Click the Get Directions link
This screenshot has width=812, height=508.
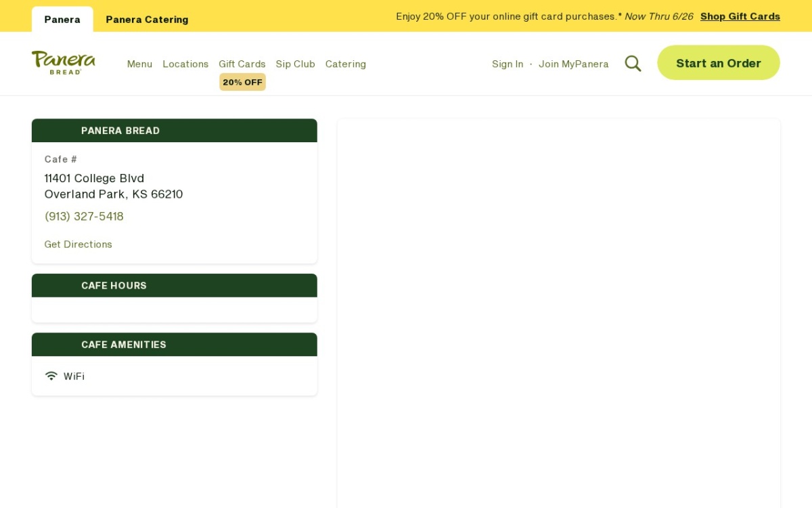[78, 244]
